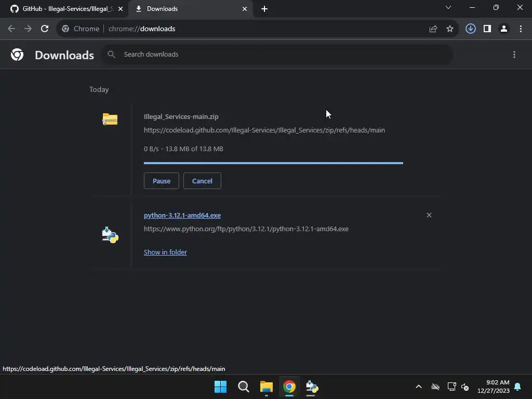The height and width of the screenshot is (399, 532).
Task: Show python installer in folder
Action: point(165,252)
